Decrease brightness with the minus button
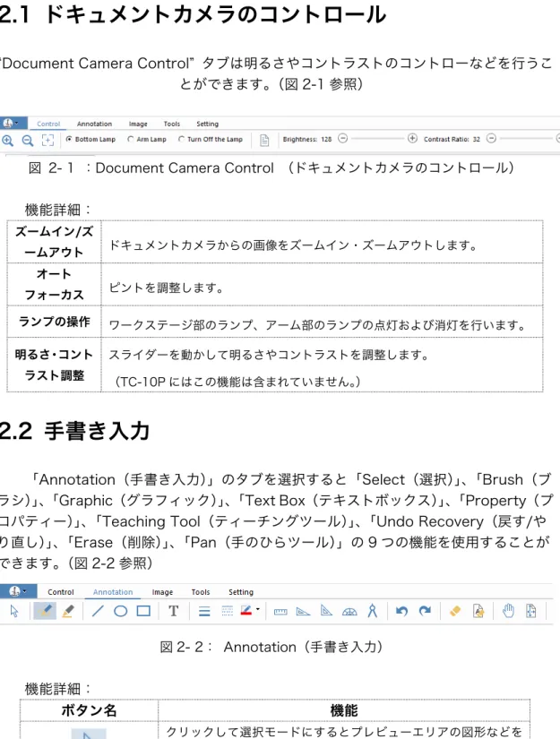 click(x=343, y=138)
